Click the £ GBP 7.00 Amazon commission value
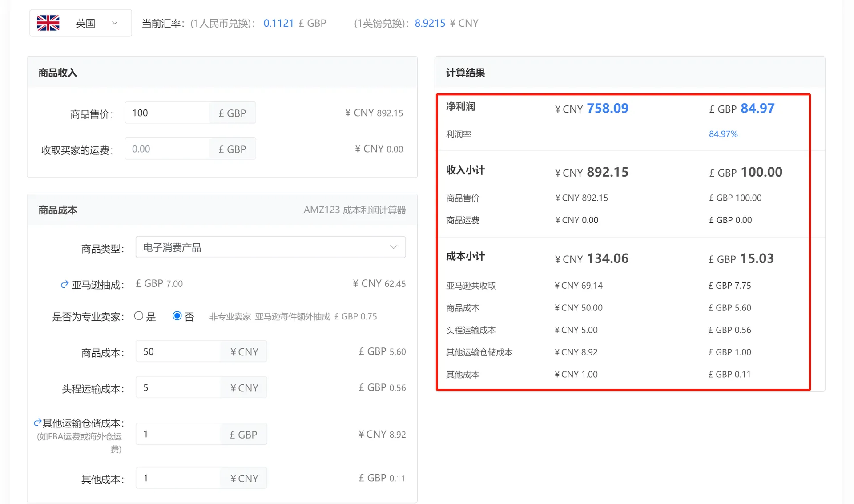 pyautogui.click(x=159, y=284)
